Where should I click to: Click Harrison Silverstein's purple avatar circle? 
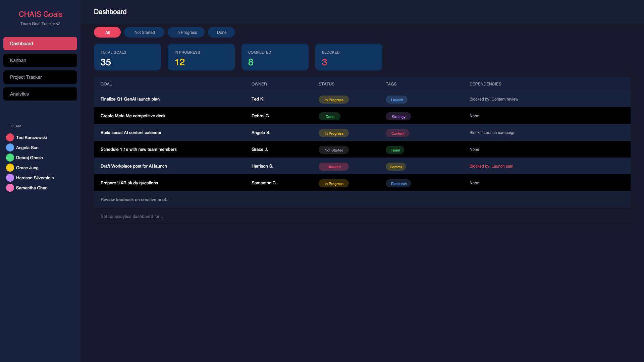[x=10, y=178]
